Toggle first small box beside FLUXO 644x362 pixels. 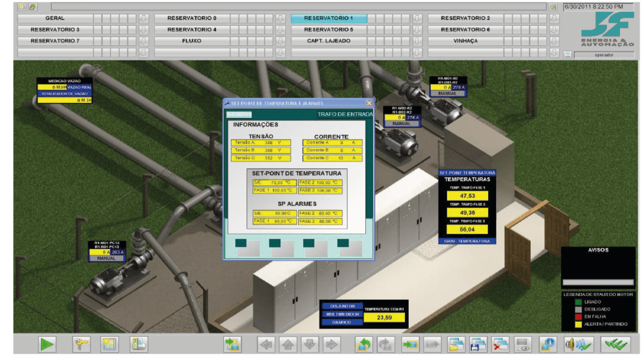(x=234, y=41)
